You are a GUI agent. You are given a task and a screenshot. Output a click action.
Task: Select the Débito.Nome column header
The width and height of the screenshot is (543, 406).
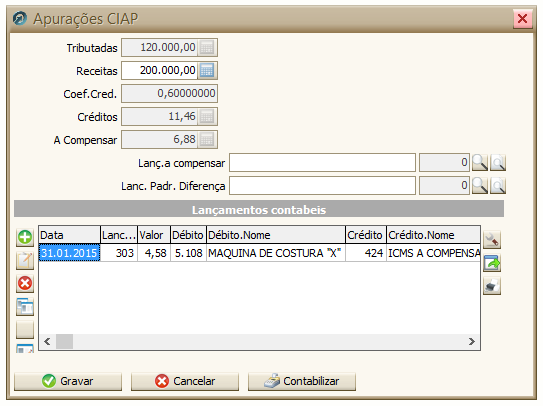tap(276, 235)
